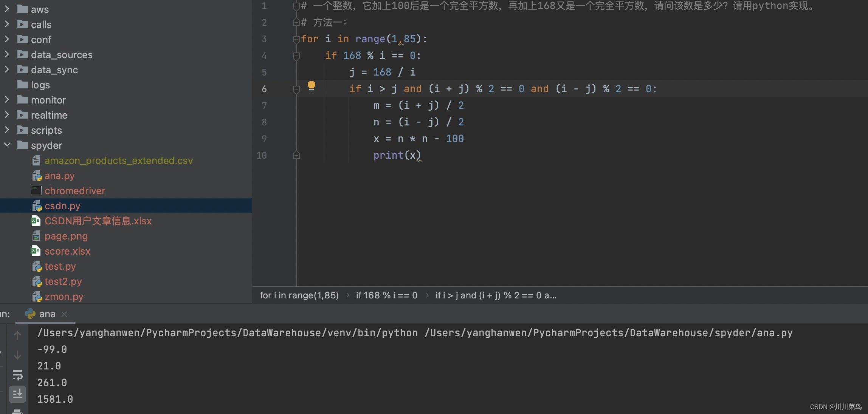868x414 pixels.
Task: Click breadcrumb 'if 168 % i == 0'
Action: [x=386, y=295]
